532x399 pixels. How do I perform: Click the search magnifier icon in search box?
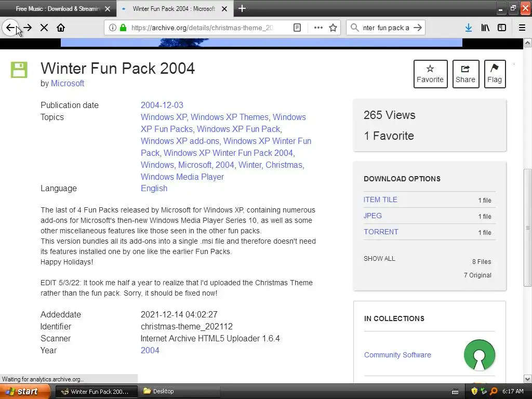coord(354,28)
